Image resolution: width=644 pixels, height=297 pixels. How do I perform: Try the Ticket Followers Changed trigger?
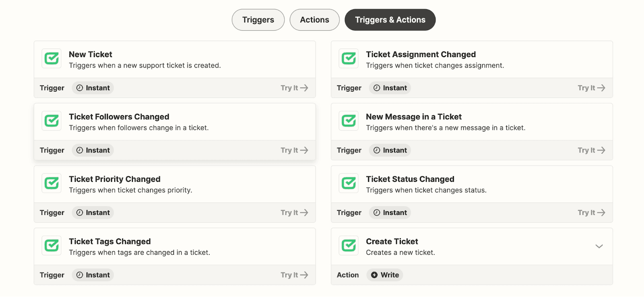coord(294,150)
